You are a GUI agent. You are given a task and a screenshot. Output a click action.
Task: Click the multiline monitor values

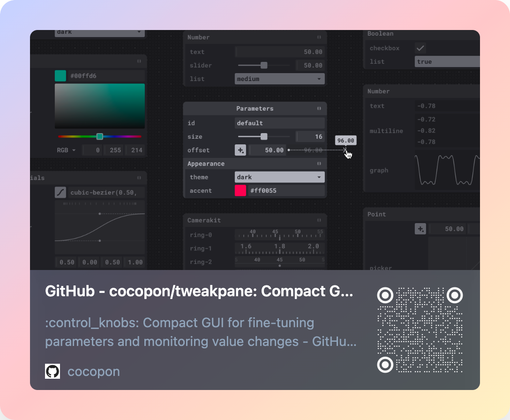[447, 130]
